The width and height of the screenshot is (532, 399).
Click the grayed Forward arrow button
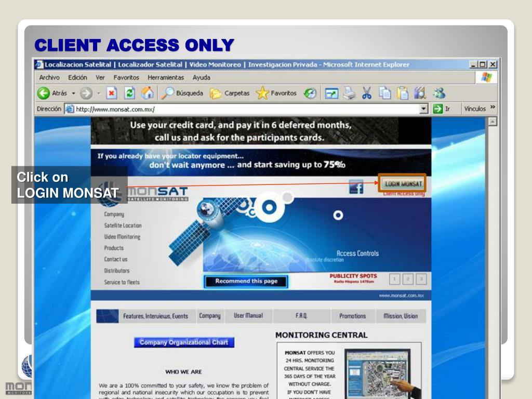pos(86,93)
